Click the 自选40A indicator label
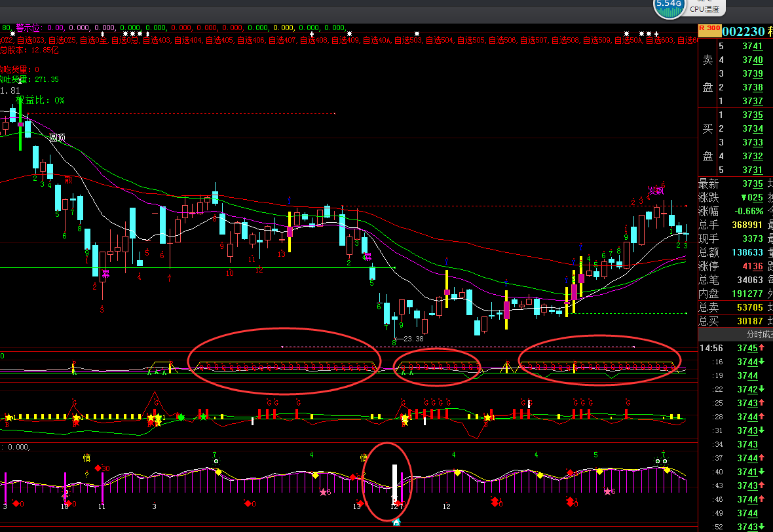Viewport: 773px width, 532px height. click(377, 40)
